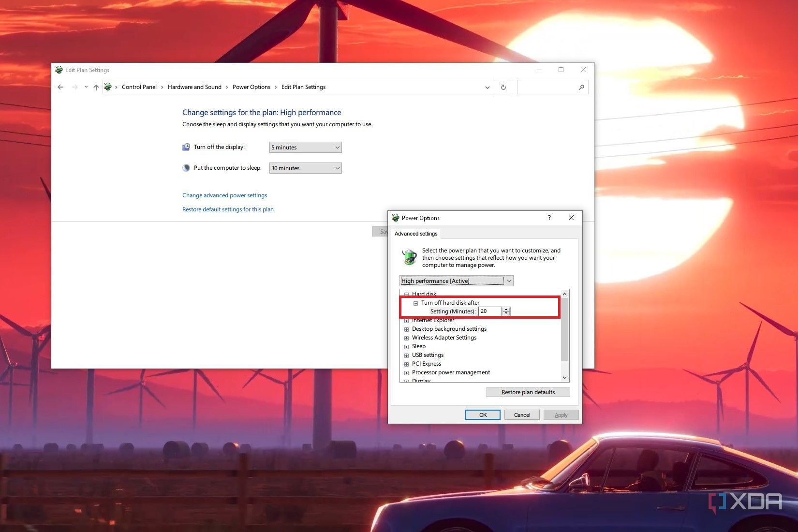Click Restore plan defaults button

(x=528, y=392)
